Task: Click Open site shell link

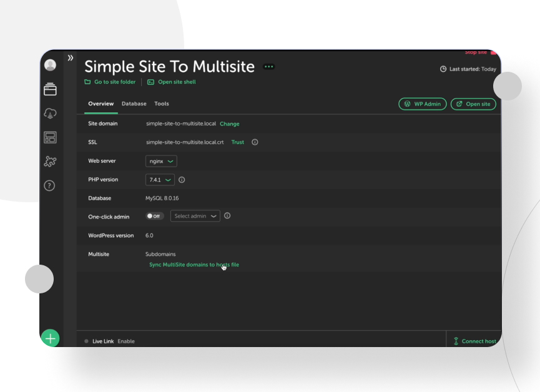Action: click(172, 82)
